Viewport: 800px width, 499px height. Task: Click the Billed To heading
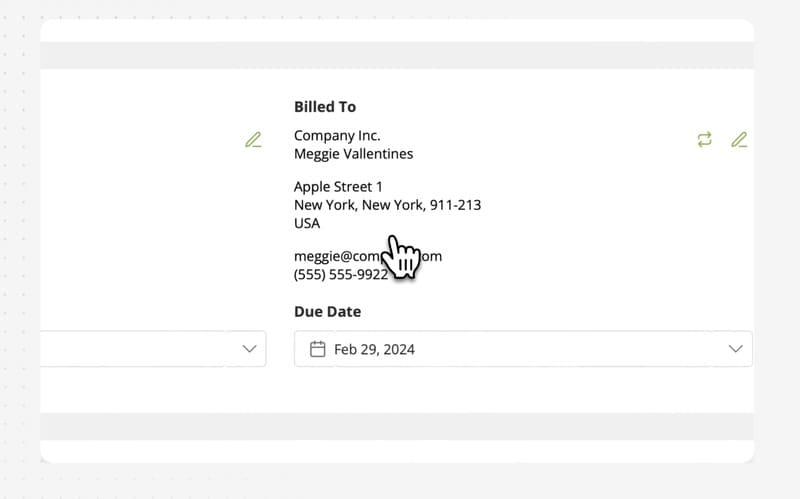pos(325,107)
